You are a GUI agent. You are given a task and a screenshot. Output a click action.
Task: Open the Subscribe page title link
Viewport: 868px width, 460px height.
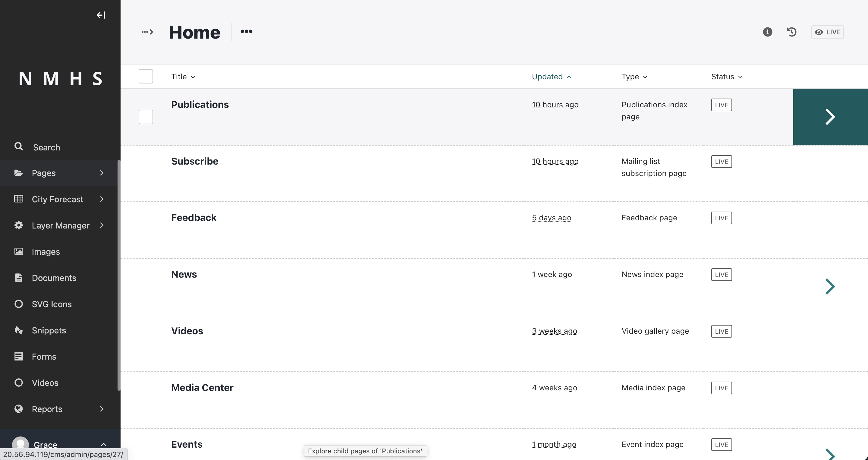pos(195,161)
